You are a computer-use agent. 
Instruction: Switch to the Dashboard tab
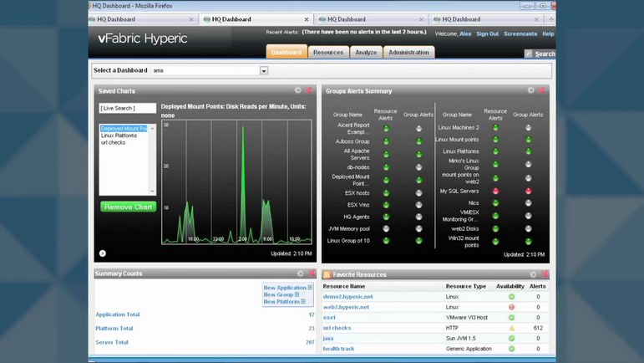[x=287, y=52]
